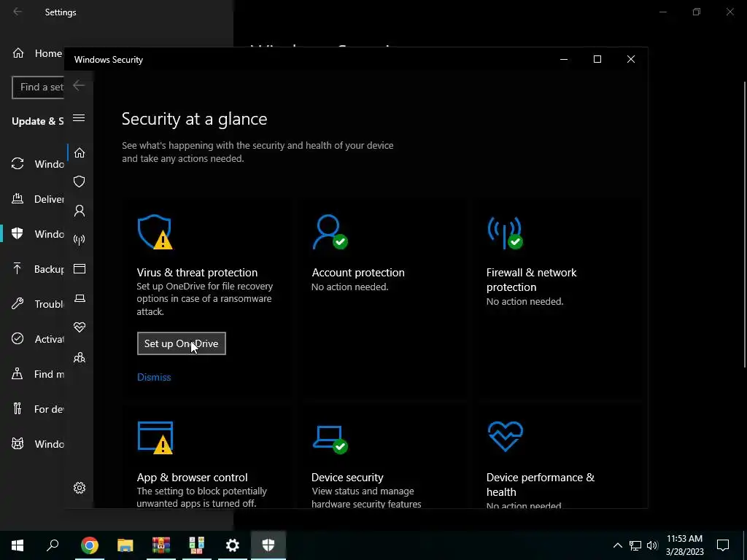Screen dimensions: 747x560
Task: Show hidden system tray icons
Action: (617, 545)
